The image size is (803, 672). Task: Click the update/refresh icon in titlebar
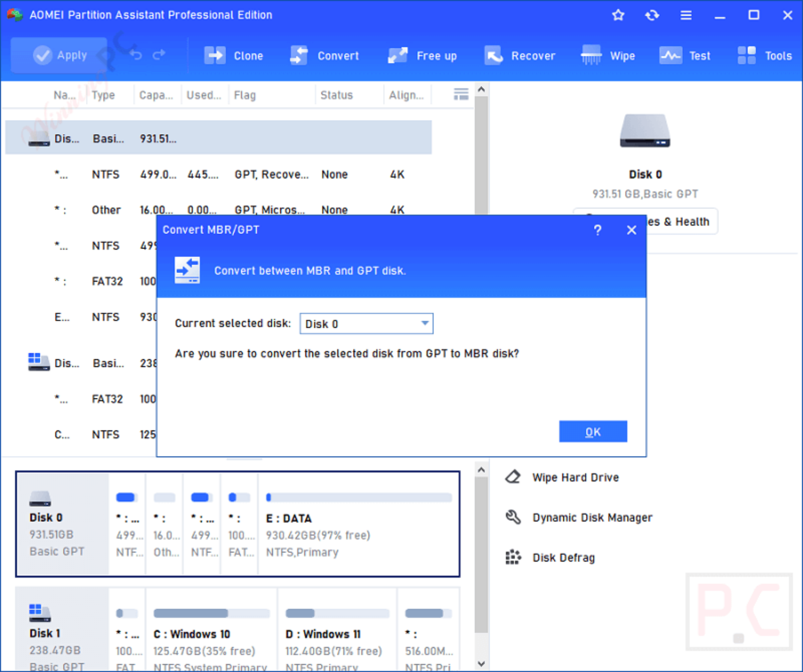[x=652, y=15]
